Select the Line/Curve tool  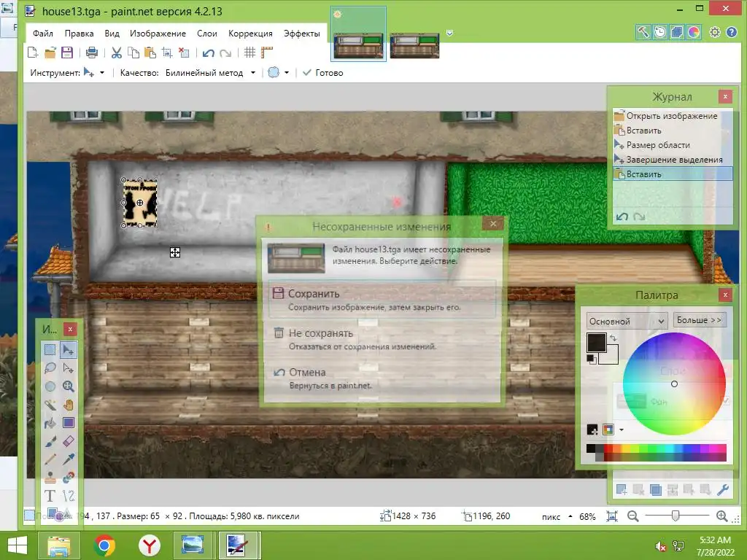68,496
